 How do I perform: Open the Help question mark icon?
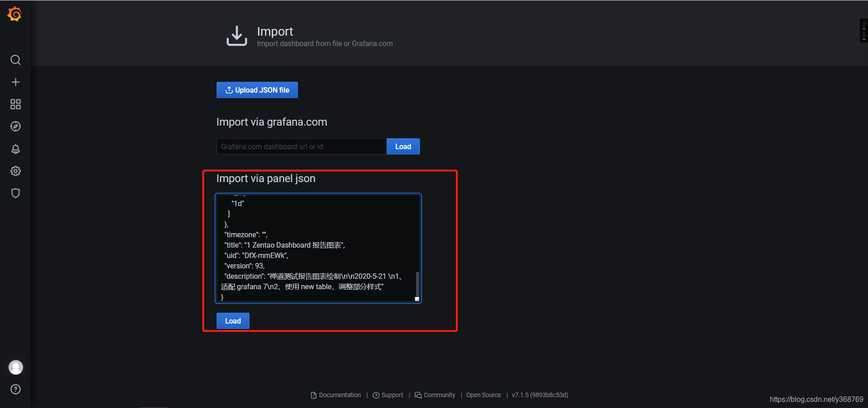pos(15,389)
